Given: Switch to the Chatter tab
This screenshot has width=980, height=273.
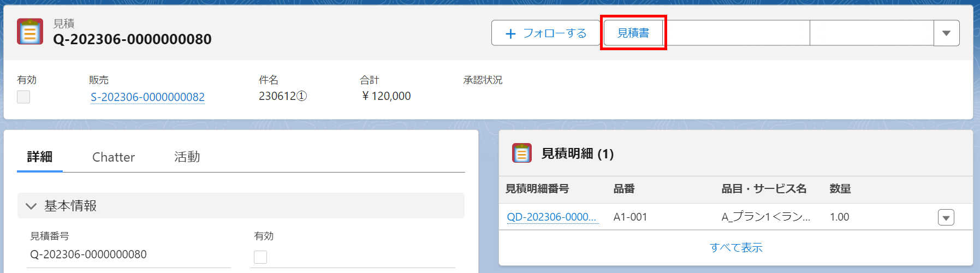Looking at the screenshot, I should point(113,157).
